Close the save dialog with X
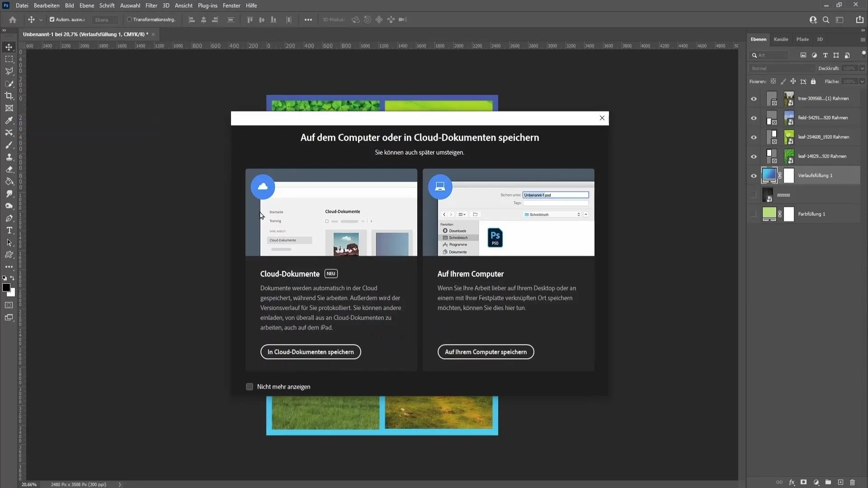The width and height of the screenshot is (868, 488). (602, 118)
